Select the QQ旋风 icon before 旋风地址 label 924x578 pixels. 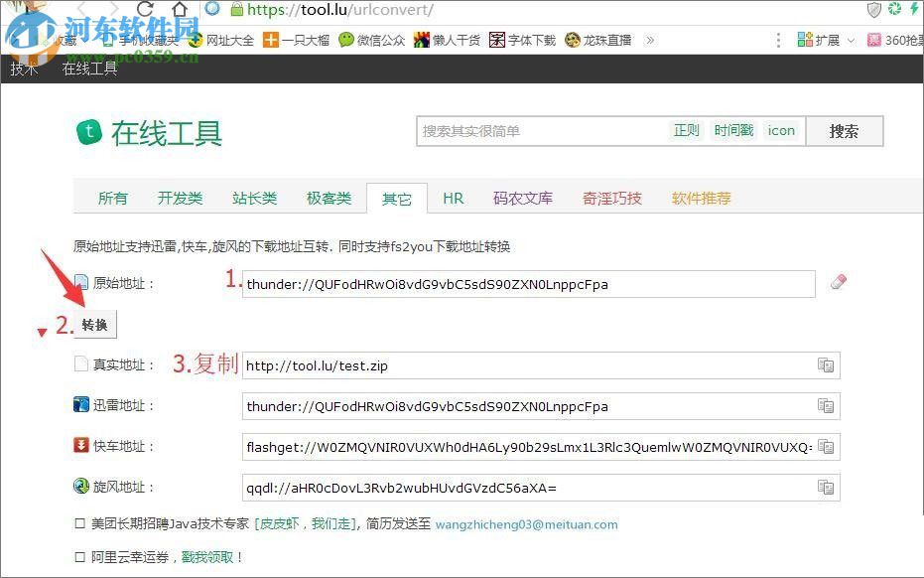(80, 486)
